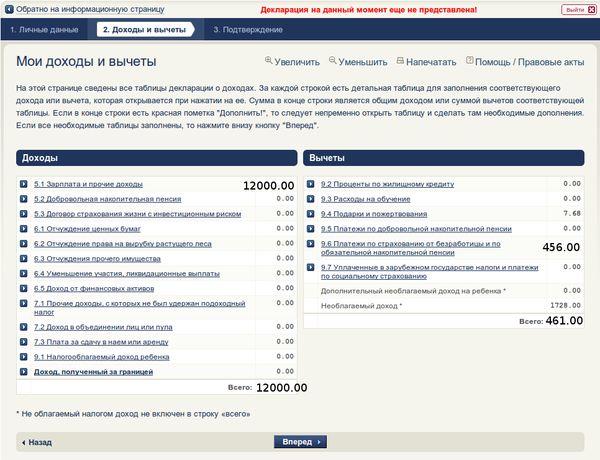Open the 9.5 Платежи по добровольной накопительной пенсии link
This screenshot has width=600, height=460.
click(416, 229)
